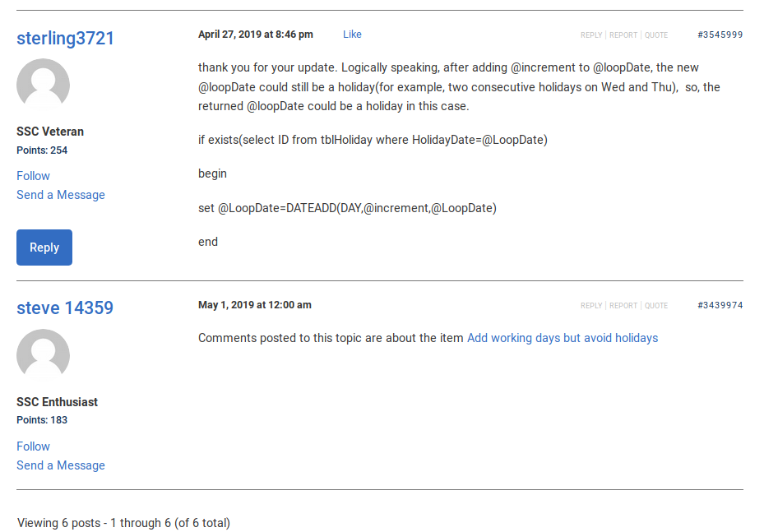Send a Message to sterling3721

61,195
